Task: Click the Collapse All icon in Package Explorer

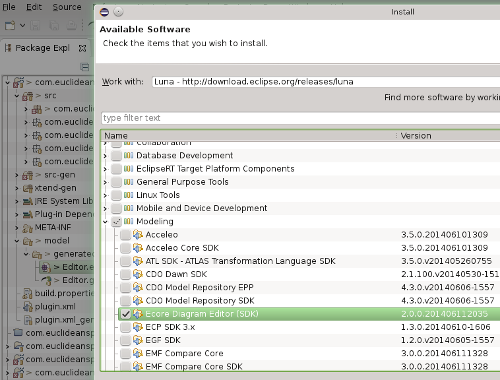Action: (85, 67)
